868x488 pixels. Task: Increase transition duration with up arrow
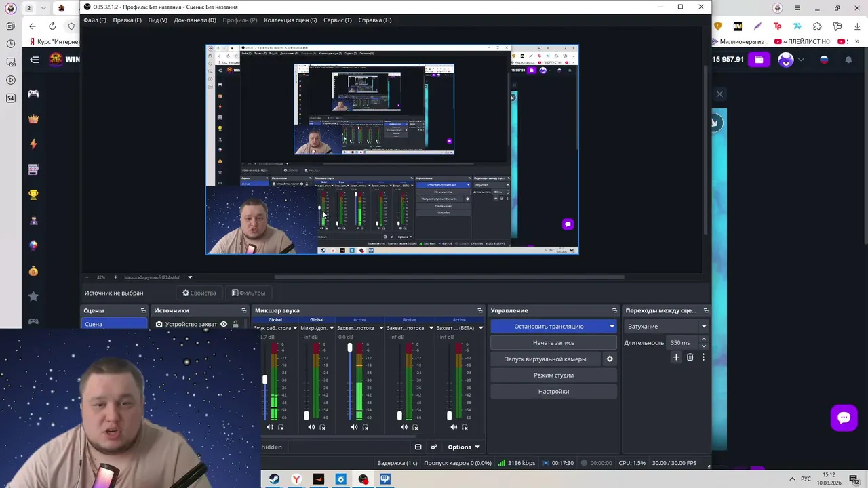coord(704,340)
